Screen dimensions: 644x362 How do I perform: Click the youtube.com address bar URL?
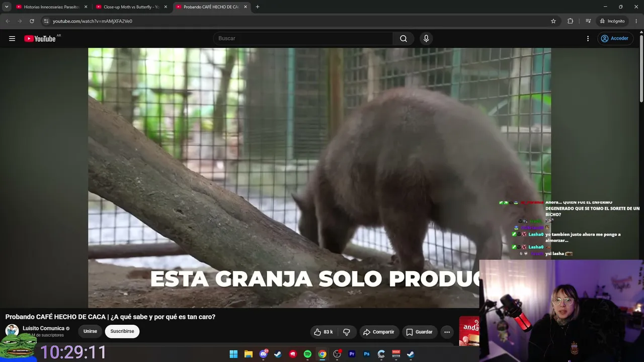(x=93, y=21)
